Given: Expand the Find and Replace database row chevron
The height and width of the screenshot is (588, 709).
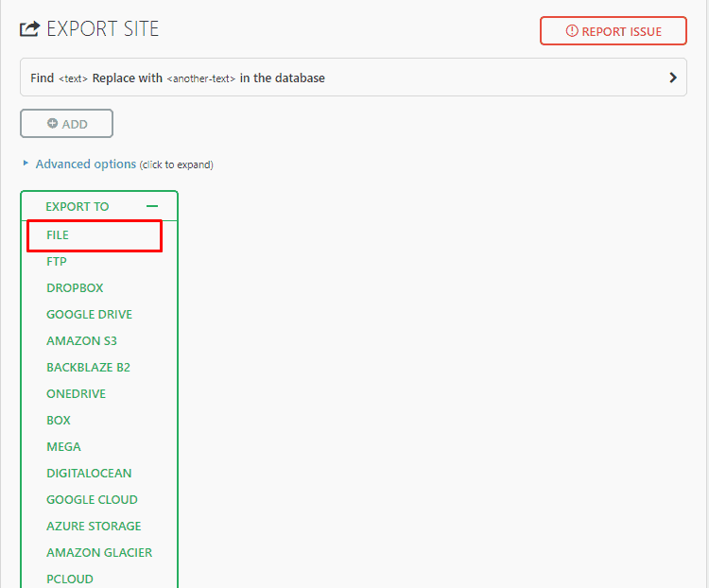Looking at the screenshot, I should point(673,78).
